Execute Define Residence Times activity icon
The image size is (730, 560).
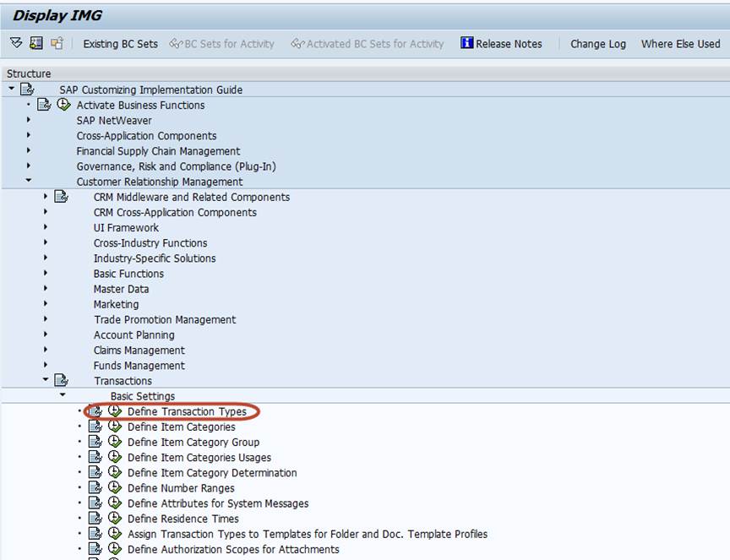click(x=115, y=518)
